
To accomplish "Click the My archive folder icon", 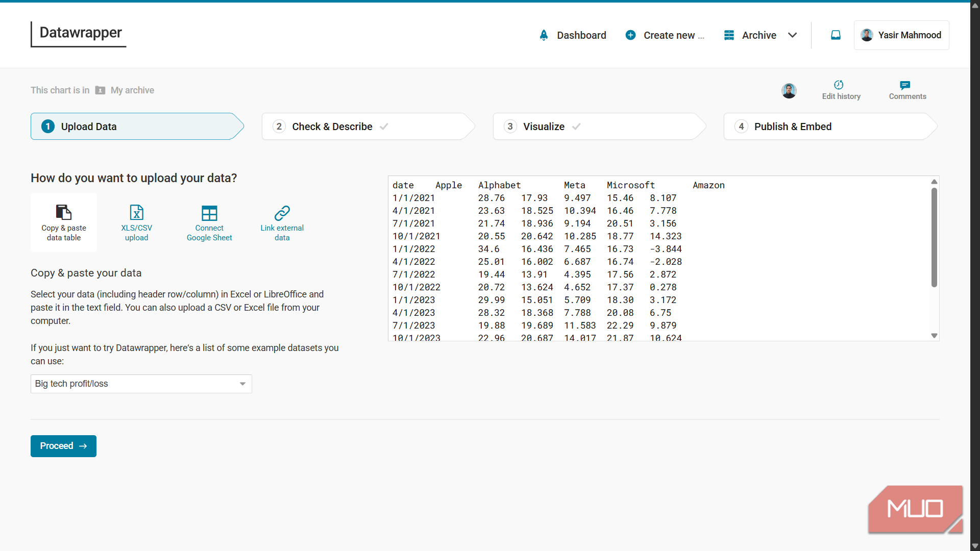I will coord(100,90).
